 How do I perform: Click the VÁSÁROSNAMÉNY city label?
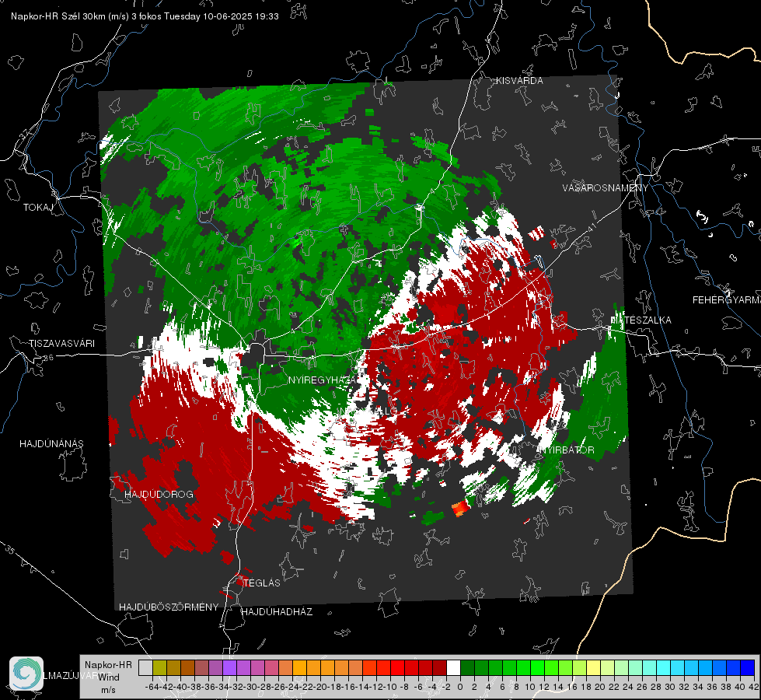click(x=606, y=188)
